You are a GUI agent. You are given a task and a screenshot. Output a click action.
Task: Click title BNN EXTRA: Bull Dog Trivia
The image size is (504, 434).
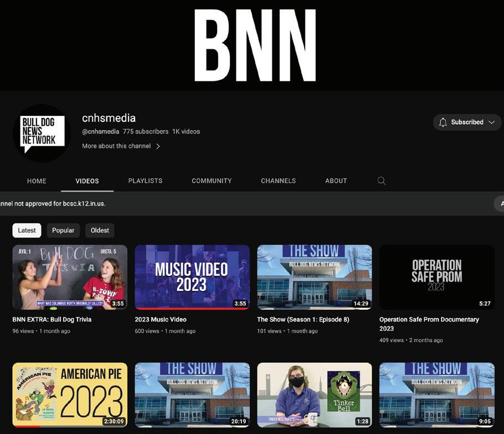(52, 319)
